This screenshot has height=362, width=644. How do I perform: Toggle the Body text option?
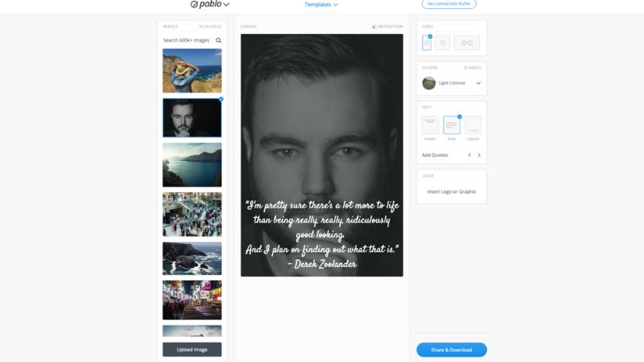[x=452, y=125]
